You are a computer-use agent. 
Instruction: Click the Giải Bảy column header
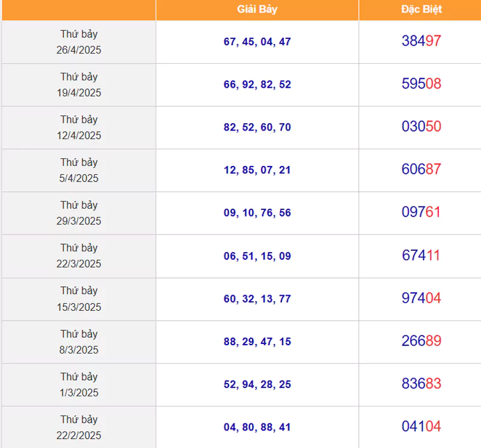[x=257, y=10]
